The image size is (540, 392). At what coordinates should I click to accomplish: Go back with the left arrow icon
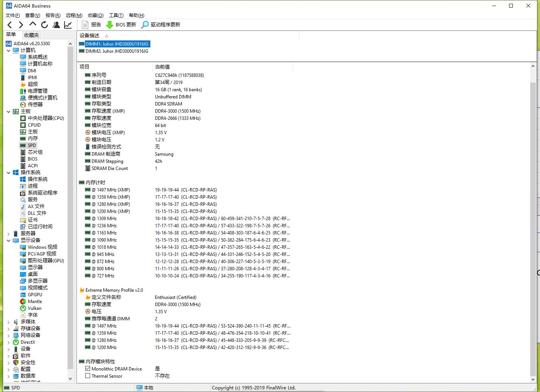10,25
